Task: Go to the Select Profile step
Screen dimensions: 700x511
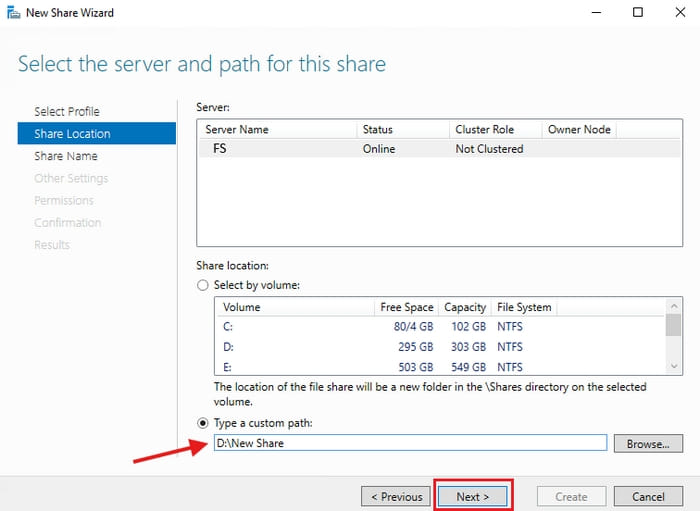Action: tap(67, 112)
